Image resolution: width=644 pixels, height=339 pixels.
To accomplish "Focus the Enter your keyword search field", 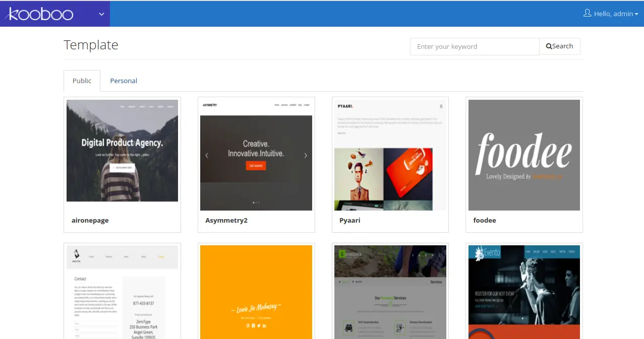I will (x=475, y=46).
